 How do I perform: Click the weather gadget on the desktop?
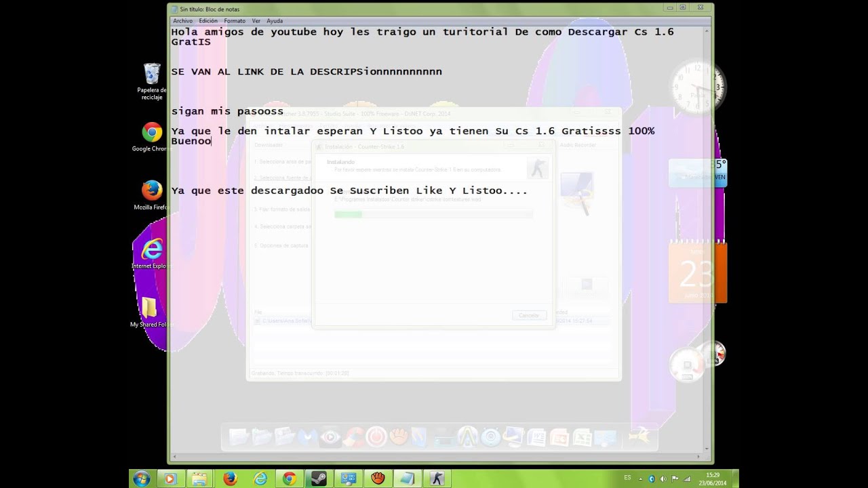[698, 173]
